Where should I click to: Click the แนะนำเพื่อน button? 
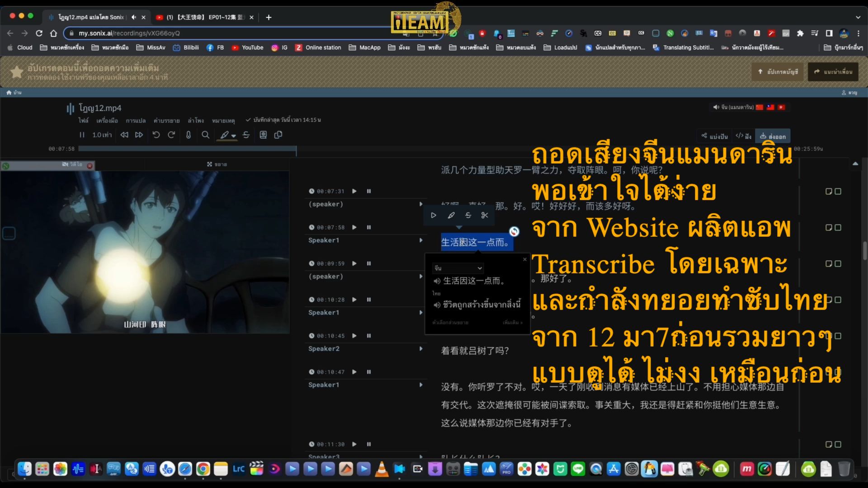833,72
